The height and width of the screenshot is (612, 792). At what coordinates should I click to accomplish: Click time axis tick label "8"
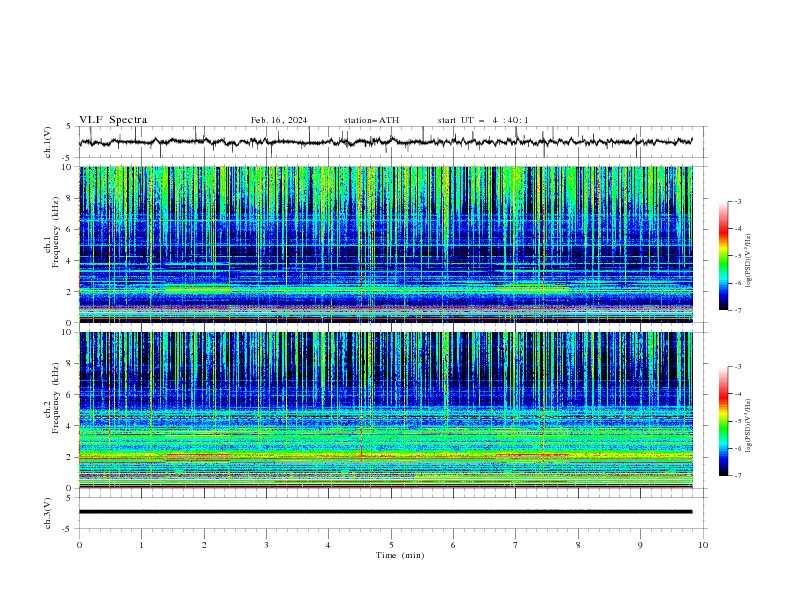578,545
